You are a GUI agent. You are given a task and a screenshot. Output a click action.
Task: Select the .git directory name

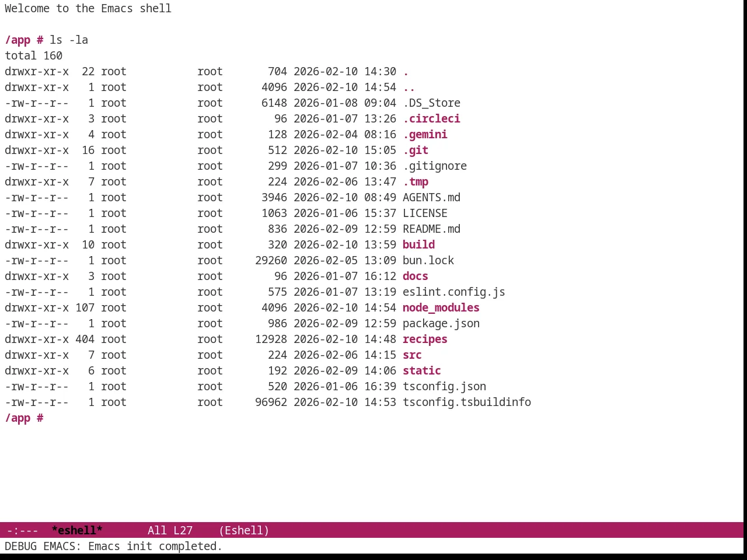(x=416, y=150)
